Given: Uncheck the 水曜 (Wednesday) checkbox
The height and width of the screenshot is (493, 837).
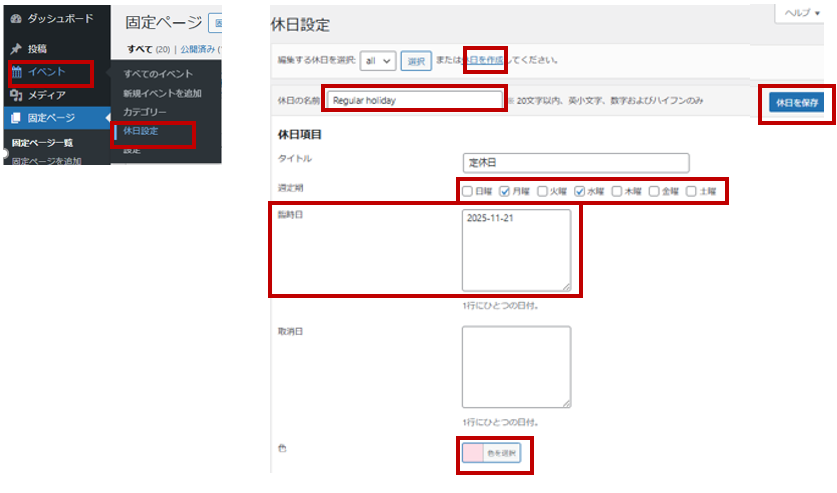Looking at the screenshot, I should coord(580,191).
